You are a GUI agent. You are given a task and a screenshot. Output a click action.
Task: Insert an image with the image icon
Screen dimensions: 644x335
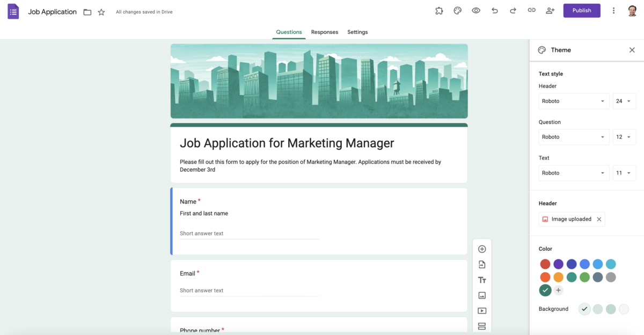[x=481, y=295]
